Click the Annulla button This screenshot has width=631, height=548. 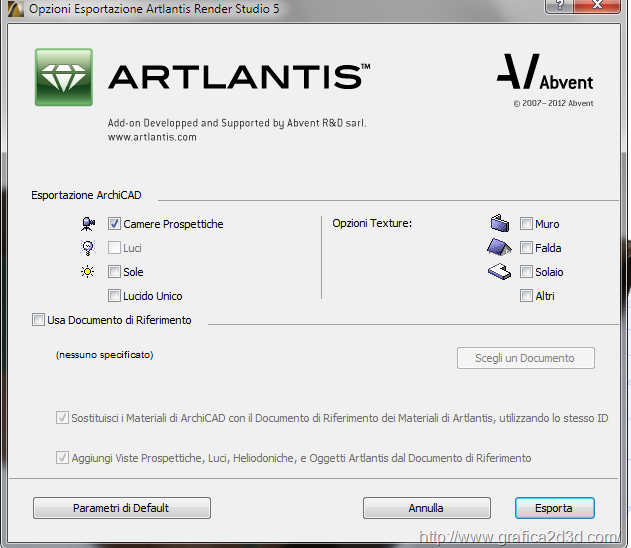click(x=426, y=508)
